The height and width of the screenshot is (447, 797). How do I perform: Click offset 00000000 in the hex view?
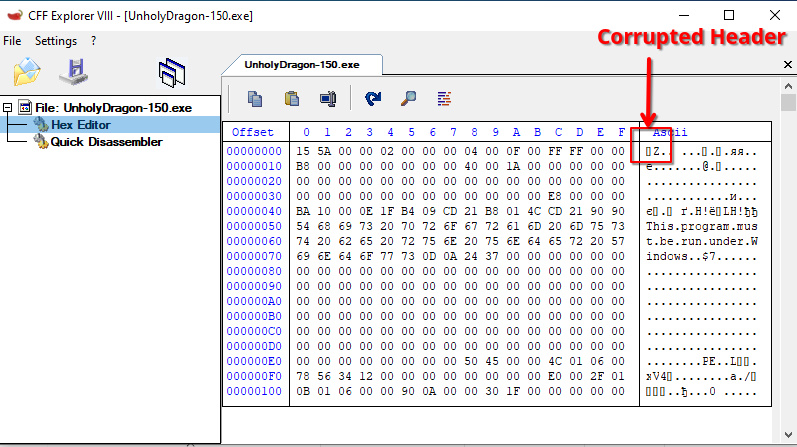(x=254, y=151)
